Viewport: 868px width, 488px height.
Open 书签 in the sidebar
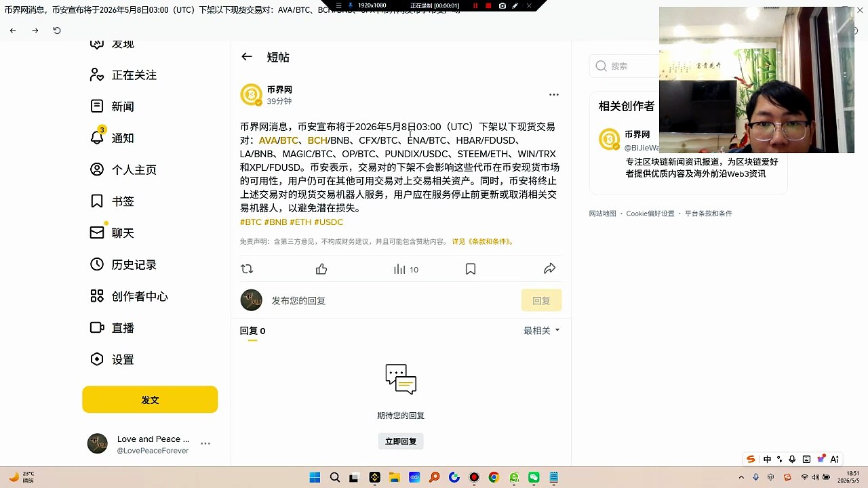[x=113, y=201]
